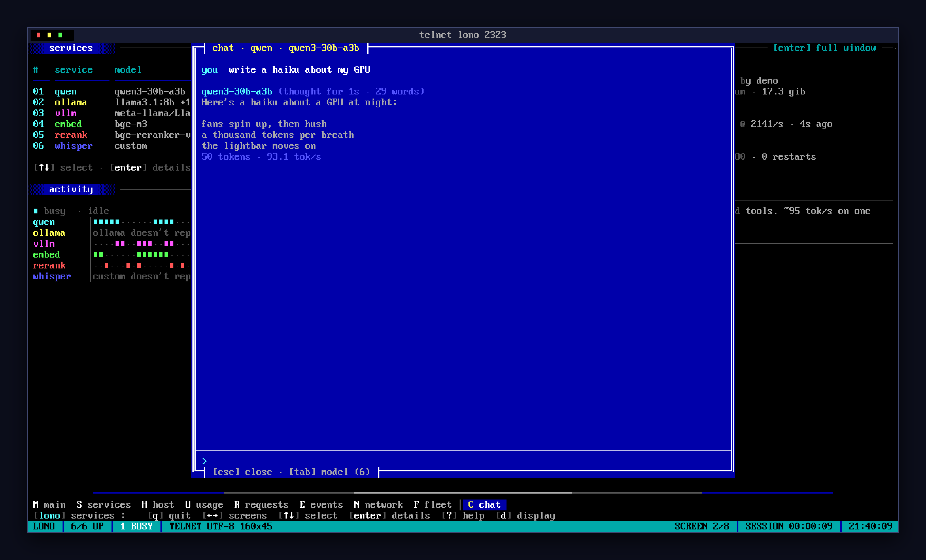
Task: Click the embed activity label
Action: coord(46,255)
